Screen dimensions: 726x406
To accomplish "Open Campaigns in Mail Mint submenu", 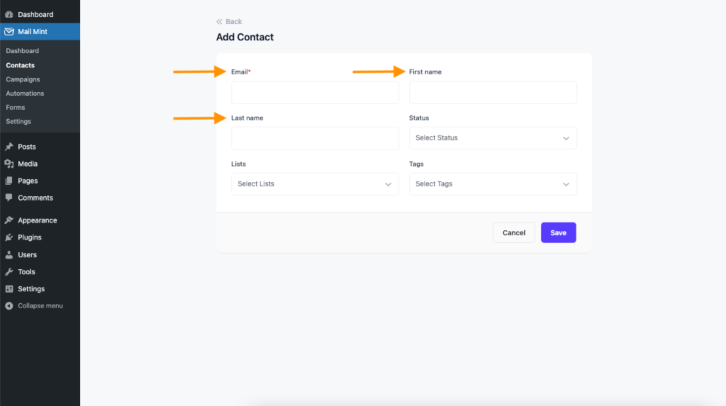I will (x=23, y=80).
